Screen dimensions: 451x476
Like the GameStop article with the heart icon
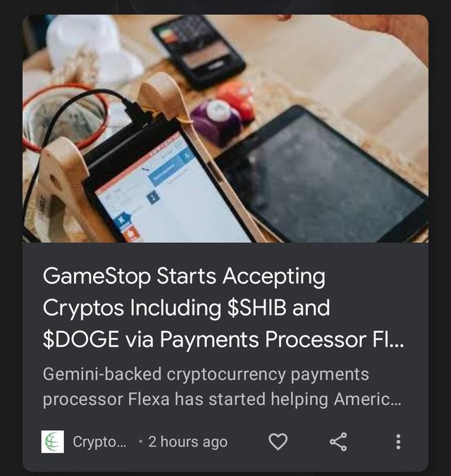point(278,441)
